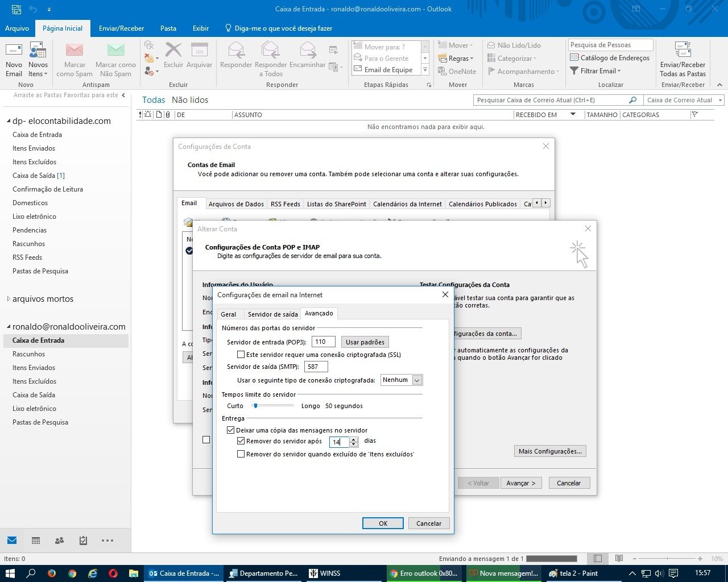Click POP3 incoming server port field
Viewport: 728px width, 582px height.
[324, 342]
